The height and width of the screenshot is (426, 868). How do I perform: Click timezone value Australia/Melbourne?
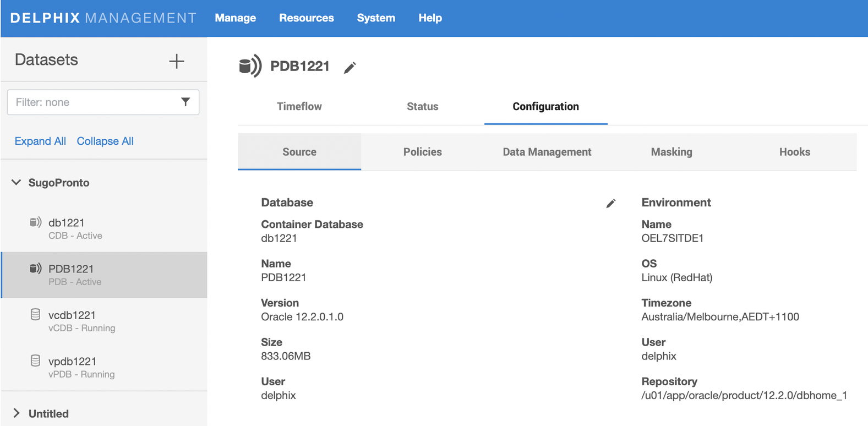coord(720,317)
